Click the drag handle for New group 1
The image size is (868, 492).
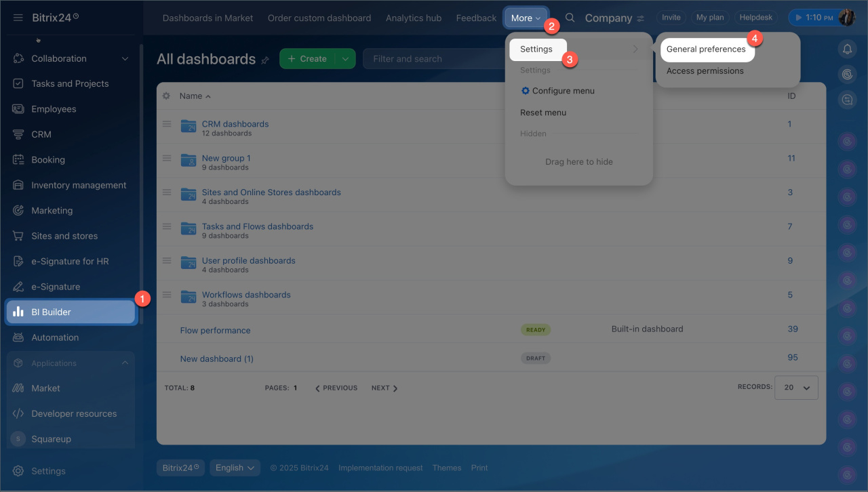coord(167,158)
